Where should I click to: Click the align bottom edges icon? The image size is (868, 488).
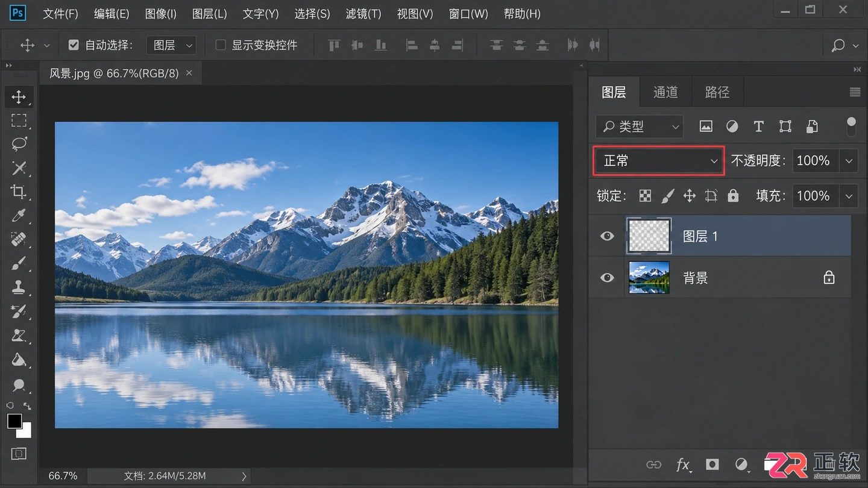click(x=380, y=45)
